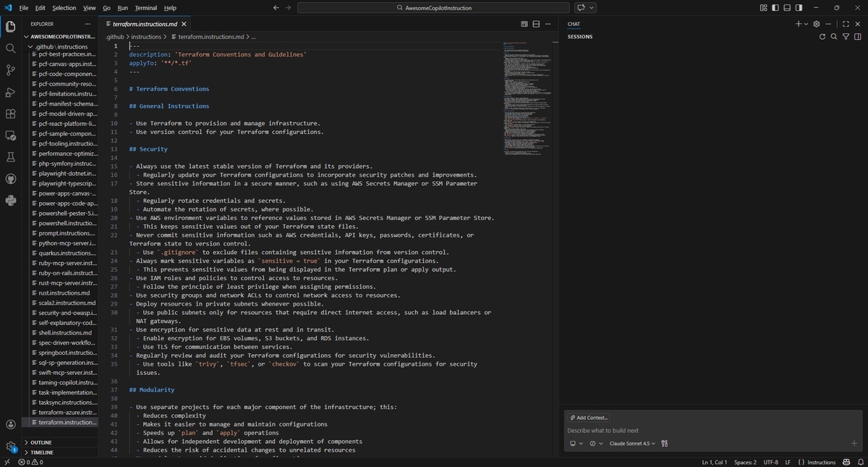This screenshot has width=868, height=467.
Task: Open the Help menu
Action: [170, 8]
